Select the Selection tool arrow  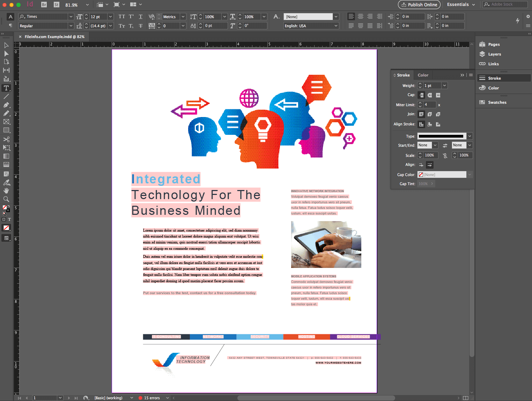click(x=6, y=45)
